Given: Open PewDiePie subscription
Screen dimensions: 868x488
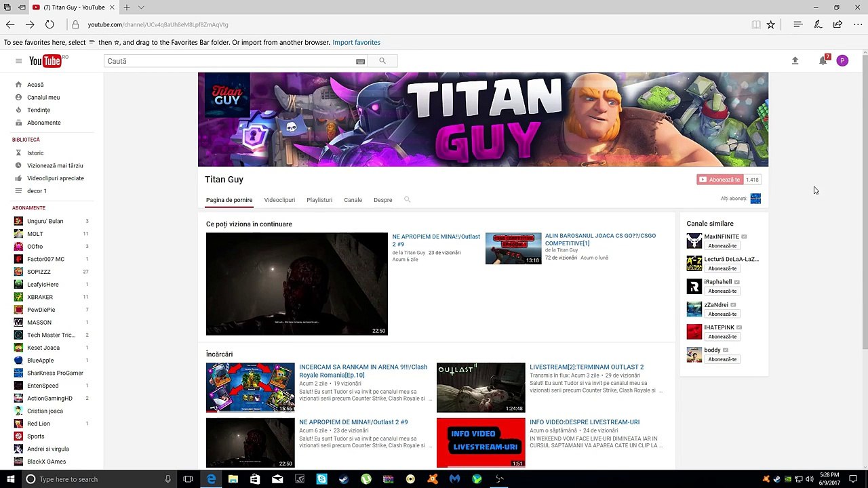Looking at the screenshot, I should pos(41,310).
